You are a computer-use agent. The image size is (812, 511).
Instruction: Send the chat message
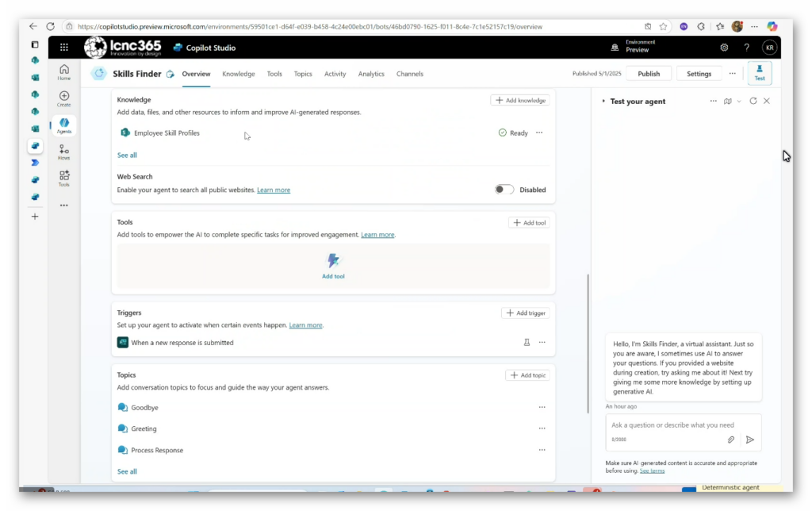(750, 440)
